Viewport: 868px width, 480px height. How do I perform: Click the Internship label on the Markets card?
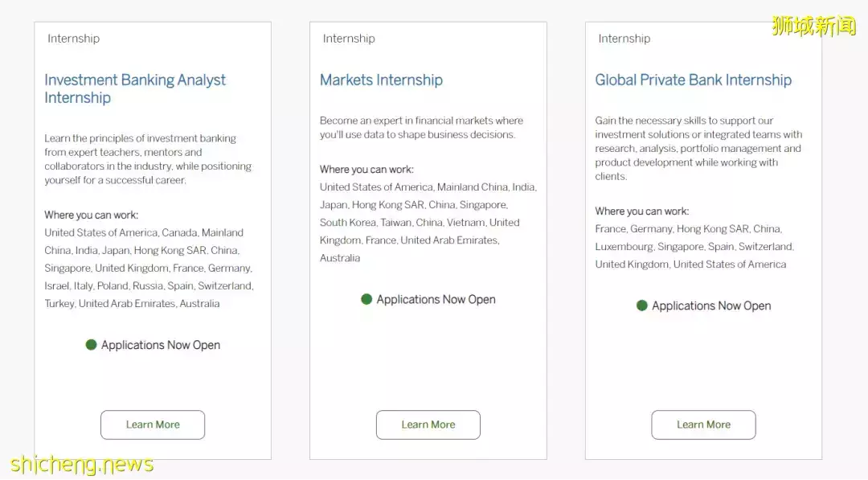(x=349, y=39)
